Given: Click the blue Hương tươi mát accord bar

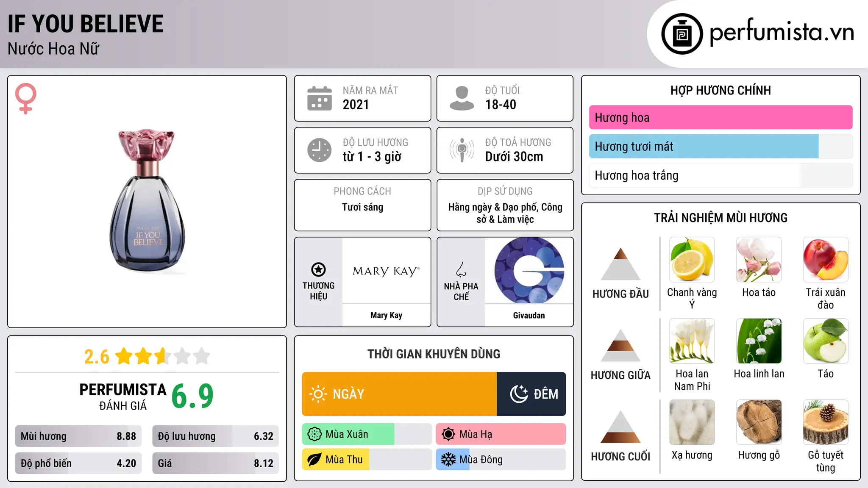Looking at the screenshot, I should point(721,146).
